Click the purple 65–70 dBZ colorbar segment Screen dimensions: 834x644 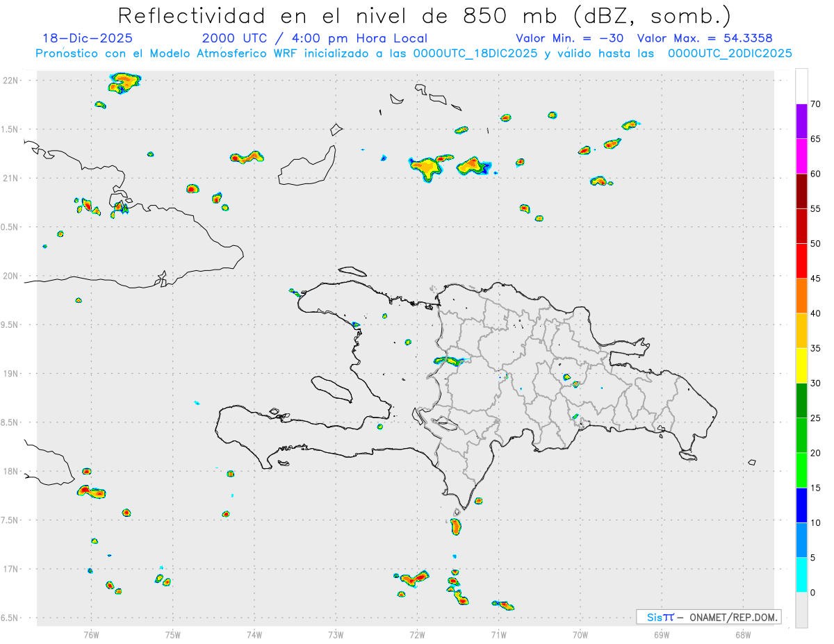click(801, 122)
